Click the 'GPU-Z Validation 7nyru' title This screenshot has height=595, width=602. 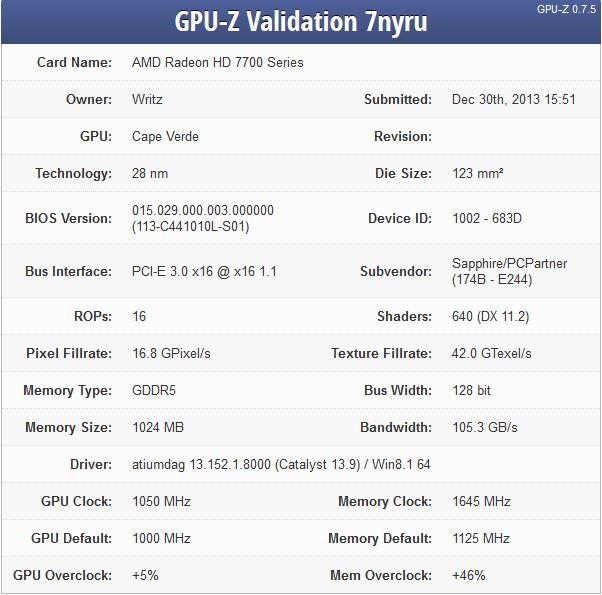pos(301,22)
